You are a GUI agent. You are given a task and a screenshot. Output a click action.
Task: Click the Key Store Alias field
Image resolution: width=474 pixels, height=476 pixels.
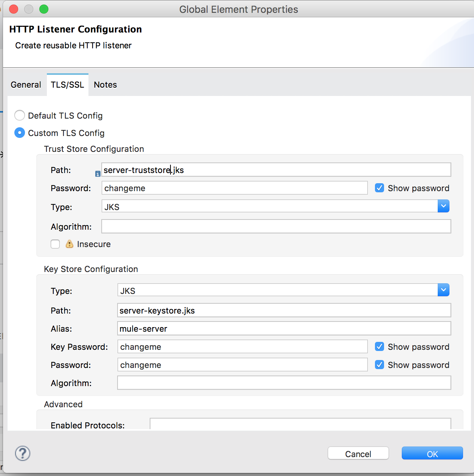(x=283, y=329)
